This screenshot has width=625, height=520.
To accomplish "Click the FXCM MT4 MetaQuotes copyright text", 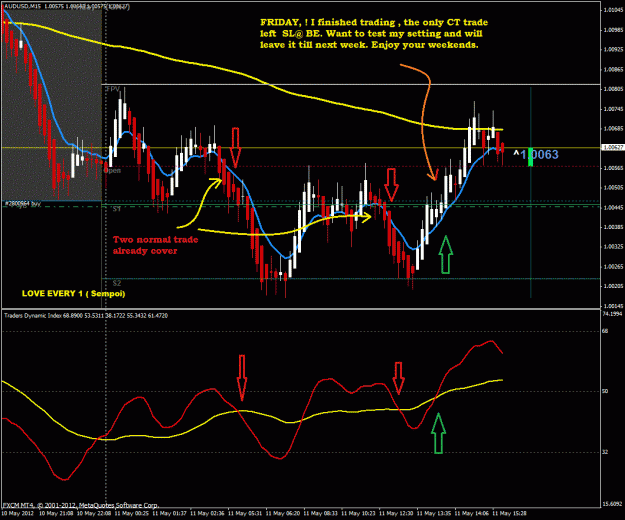I will click(x=81, y=505).
